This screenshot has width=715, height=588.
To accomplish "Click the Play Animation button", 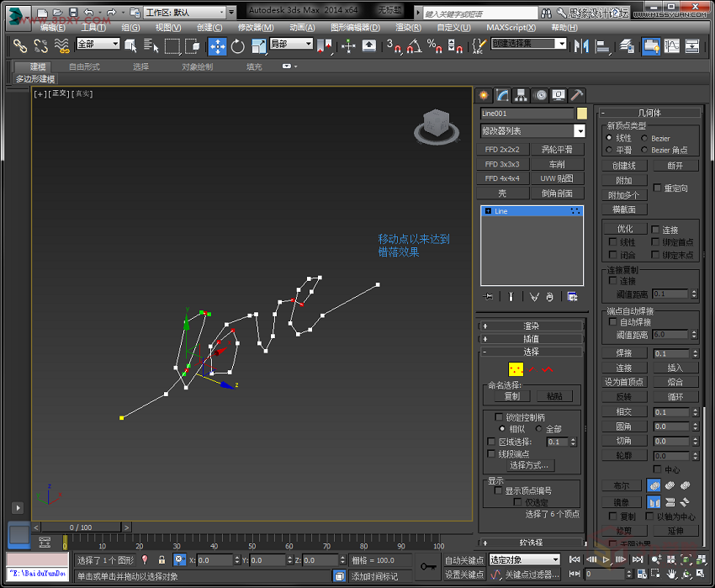I will (x=606, y=559).
